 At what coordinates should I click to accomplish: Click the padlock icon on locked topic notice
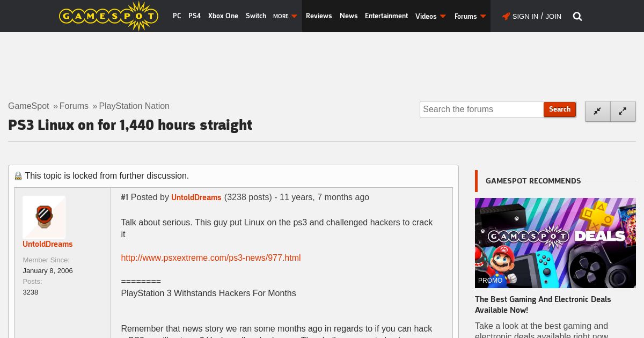[18, 176]
